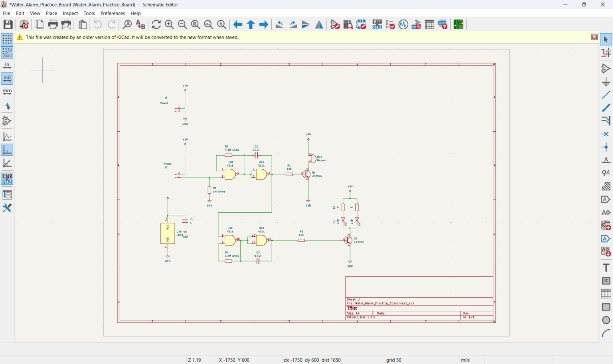Toggle full-window crosshair cursor
613x364 pixels.
click(x=7, y=107)
